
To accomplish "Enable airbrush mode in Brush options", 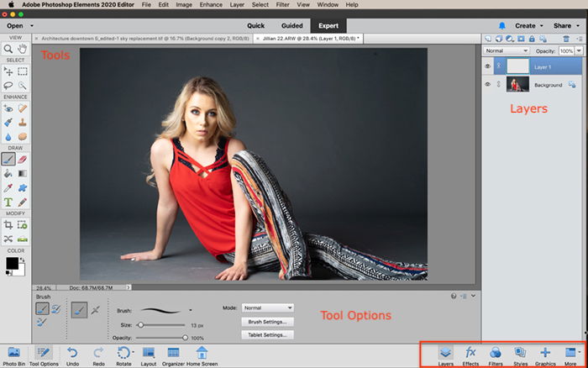I will 96,310.
